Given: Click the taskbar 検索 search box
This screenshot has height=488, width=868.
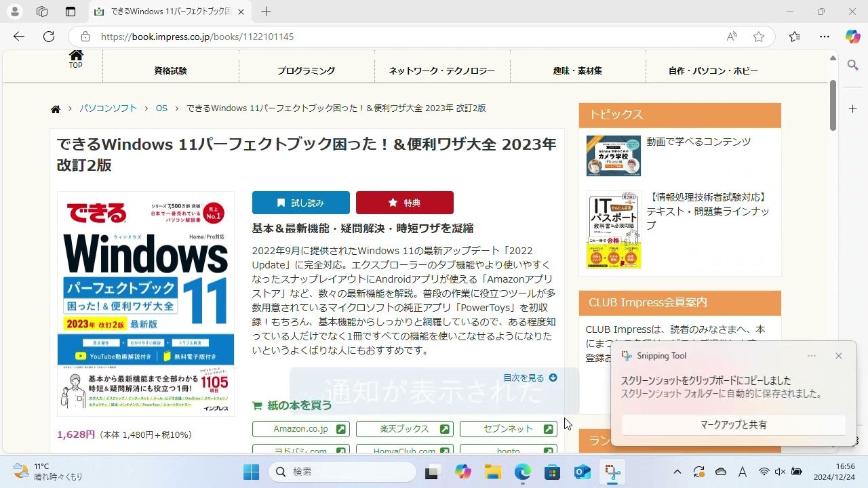Looking at the screenshot, I should 342,472.
